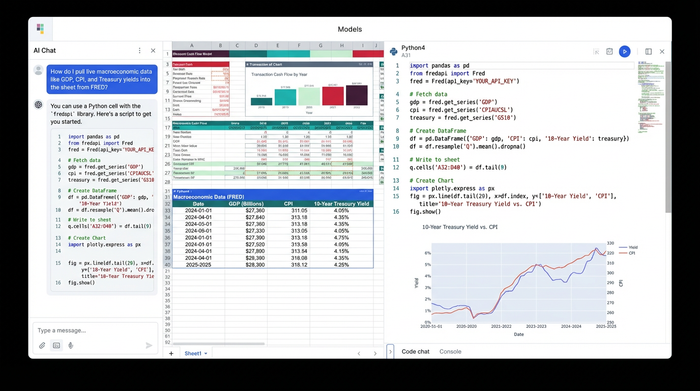Click the '2025-2025' date cell
The height and width of the screenshot is (391, 700).
click(198, 265)
